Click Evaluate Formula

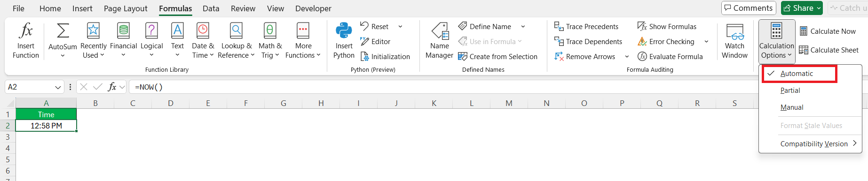670,57
